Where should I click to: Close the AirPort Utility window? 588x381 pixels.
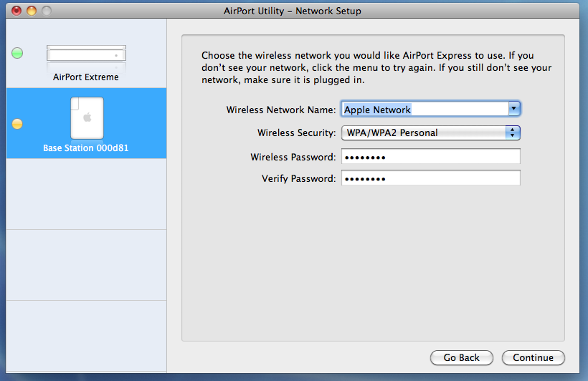(16, 11)
